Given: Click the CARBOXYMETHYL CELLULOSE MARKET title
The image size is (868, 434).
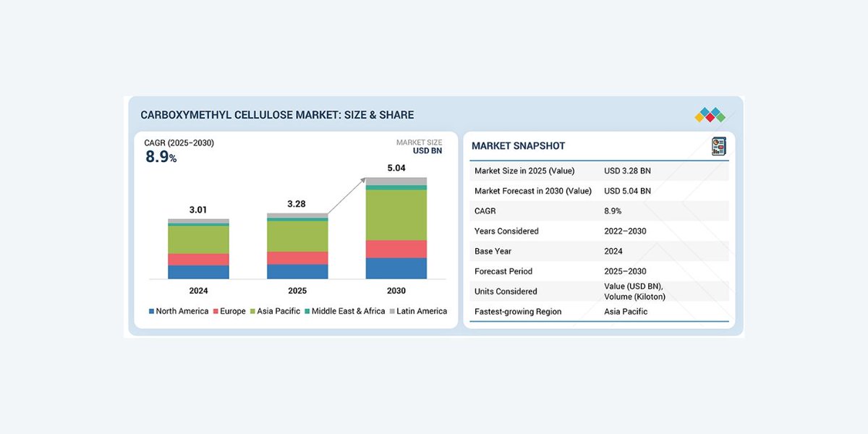Looking at the screenshot, I should click(278, 115).
